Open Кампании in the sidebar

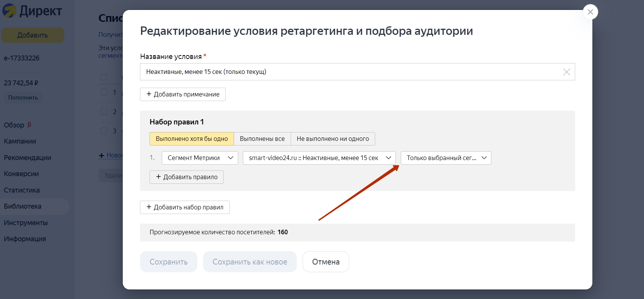coord(20,141)
